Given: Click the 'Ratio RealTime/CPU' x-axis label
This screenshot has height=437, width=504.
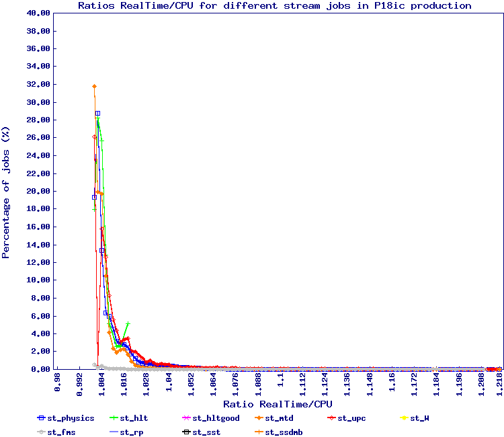Looking at the screenshot, I should [x=278, y=404].
